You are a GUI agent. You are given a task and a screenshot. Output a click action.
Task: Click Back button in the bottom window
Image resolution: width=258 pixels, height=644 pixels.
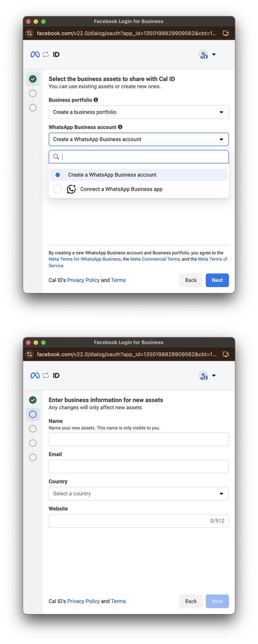(191, 602)
